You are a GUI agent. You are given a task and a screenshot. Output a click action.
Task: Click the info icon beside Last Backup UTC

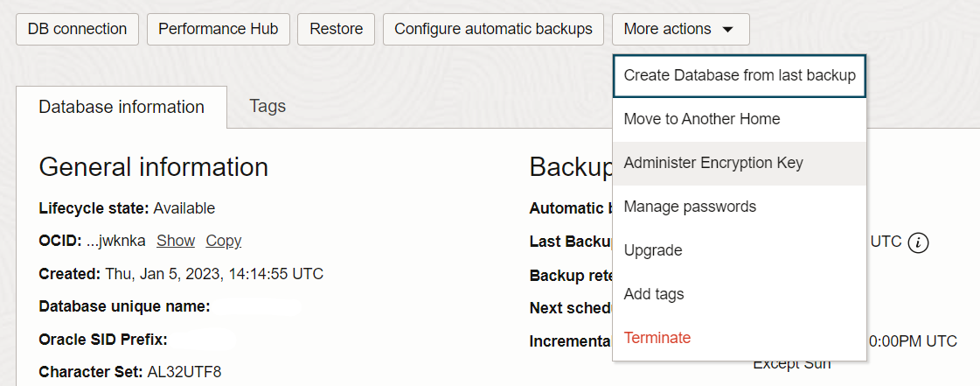[x=918, y=242]
